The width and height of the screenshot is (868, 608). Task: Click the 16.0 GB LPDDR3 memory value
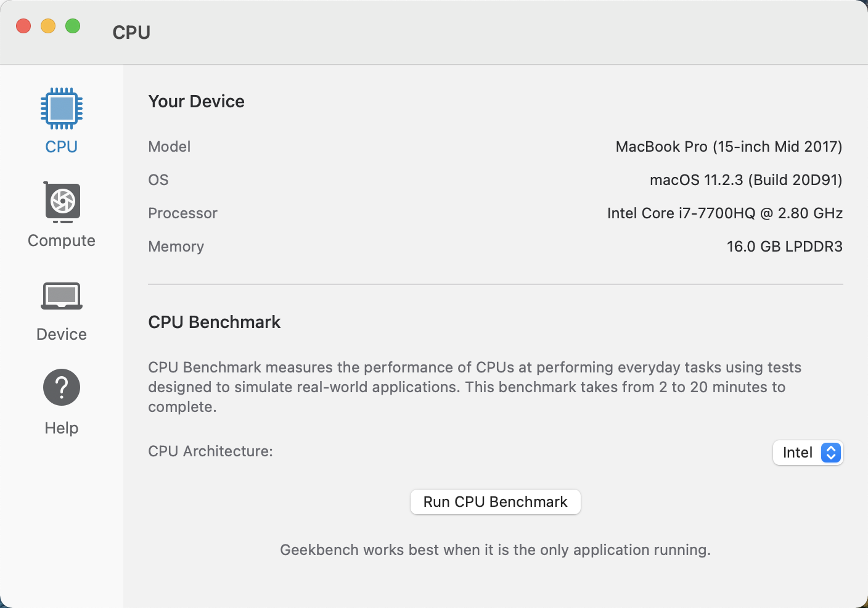785,247
